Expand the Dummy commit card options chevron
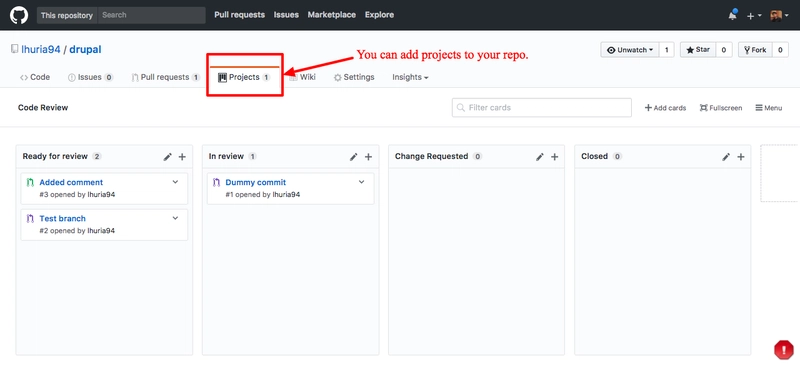This screenshot has width=800, height=366. tap(362, 182)
